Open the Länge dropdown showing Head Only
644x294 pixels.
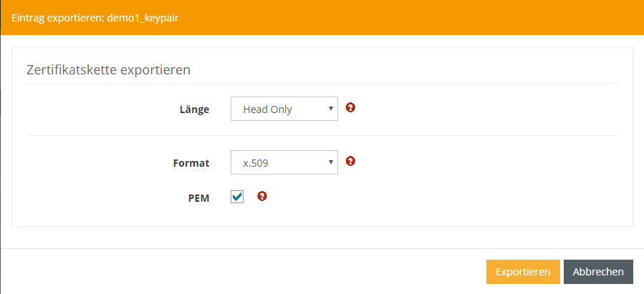(284, 109)
